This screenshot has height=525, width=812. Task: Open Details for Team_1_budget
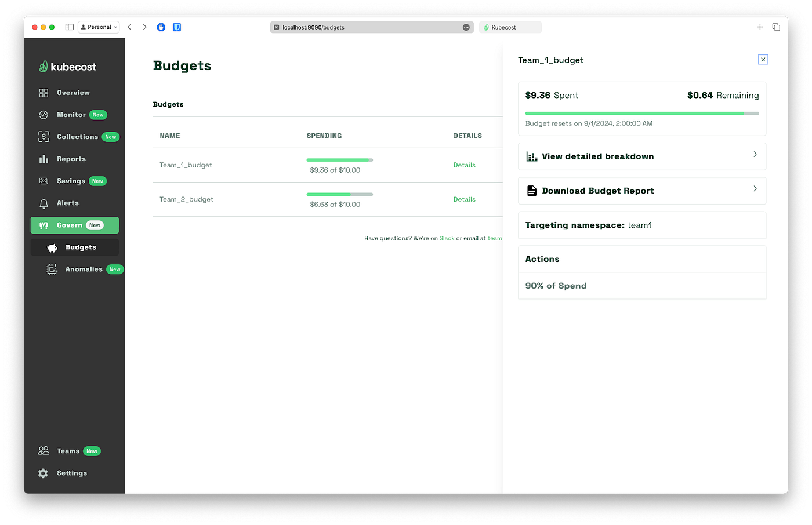(465, 165)
